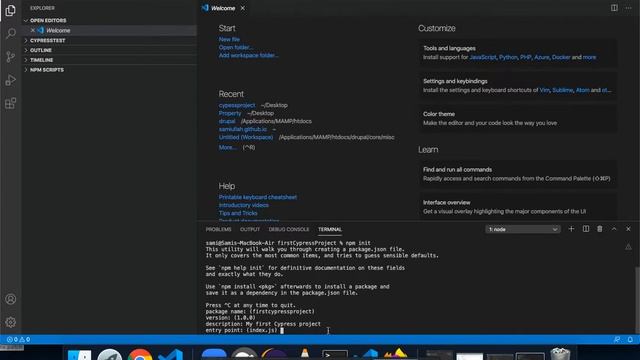Click the terminal scrollbar

(637, 300)
